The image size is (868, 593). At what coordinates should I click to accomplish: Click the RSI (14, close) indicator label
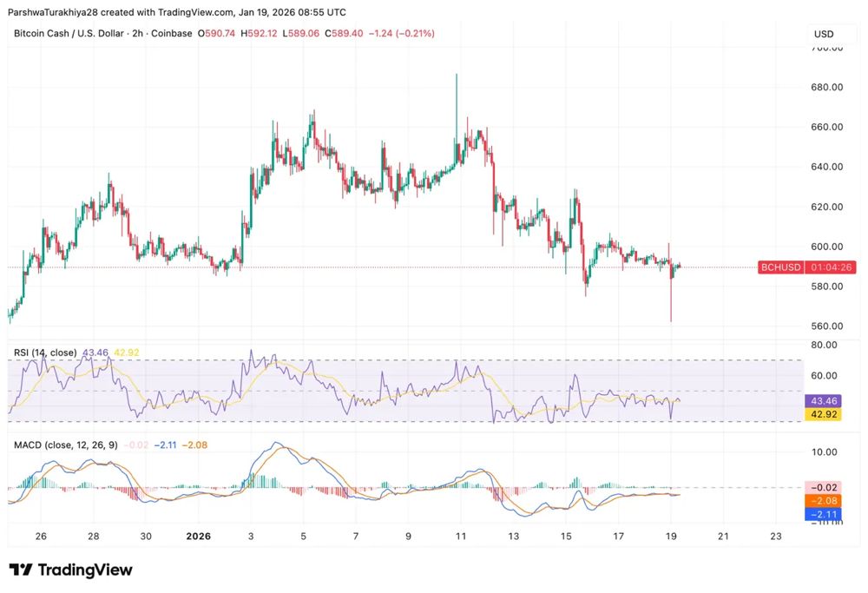click(45, 353)
